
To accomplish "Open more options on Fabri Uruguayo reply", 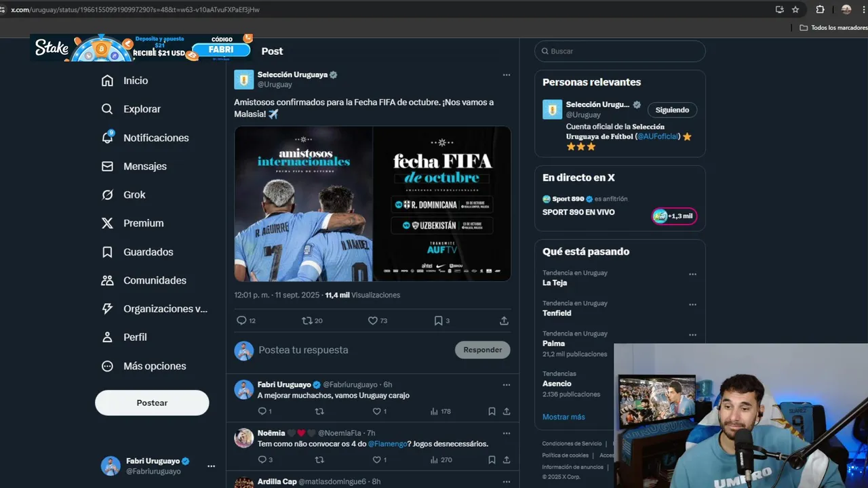I will coord(506,385).
